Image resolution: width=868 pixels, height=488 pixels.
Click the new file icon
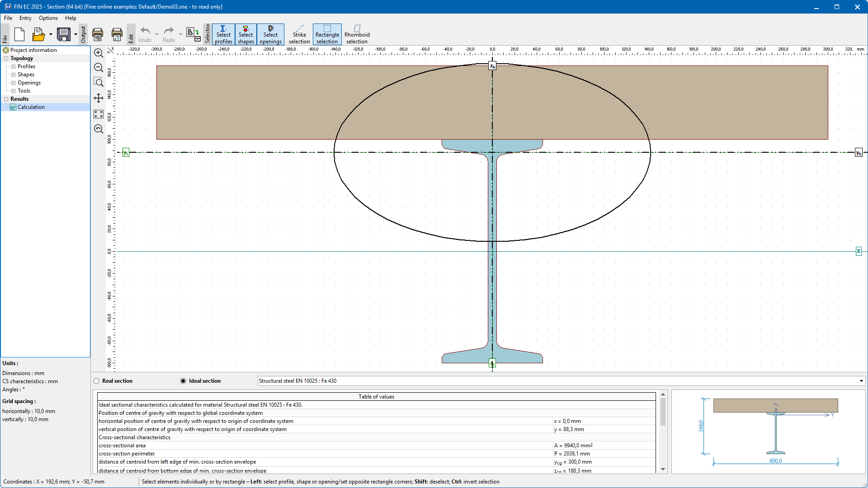click(19, 34)
